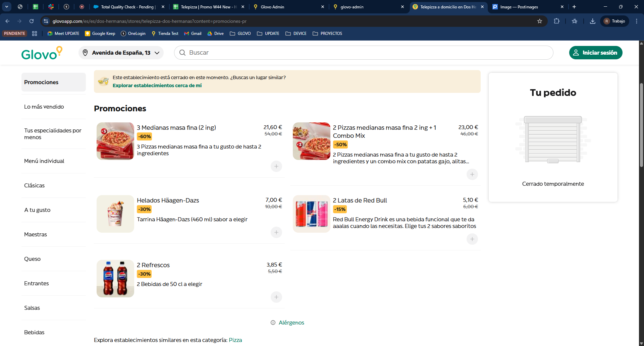Open 2 Refrescos Pepsi bottles image

[x=115, y=279]
